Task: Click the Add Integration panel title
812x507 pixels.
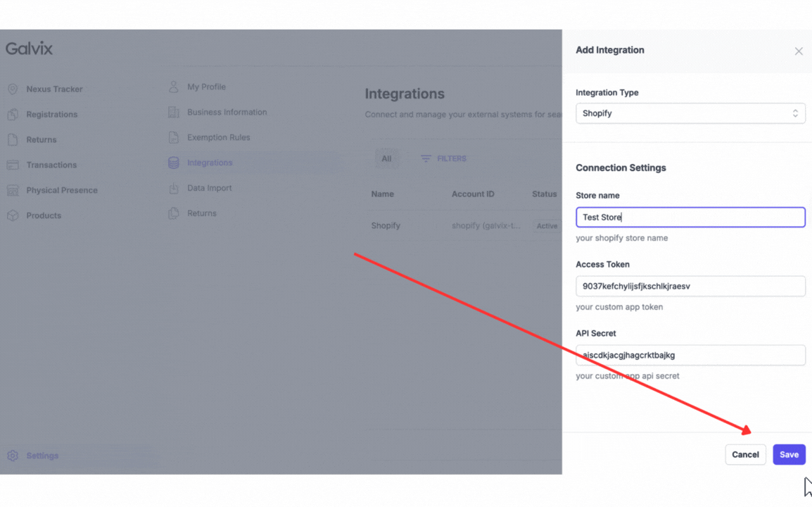Action: tap(610, 50)
